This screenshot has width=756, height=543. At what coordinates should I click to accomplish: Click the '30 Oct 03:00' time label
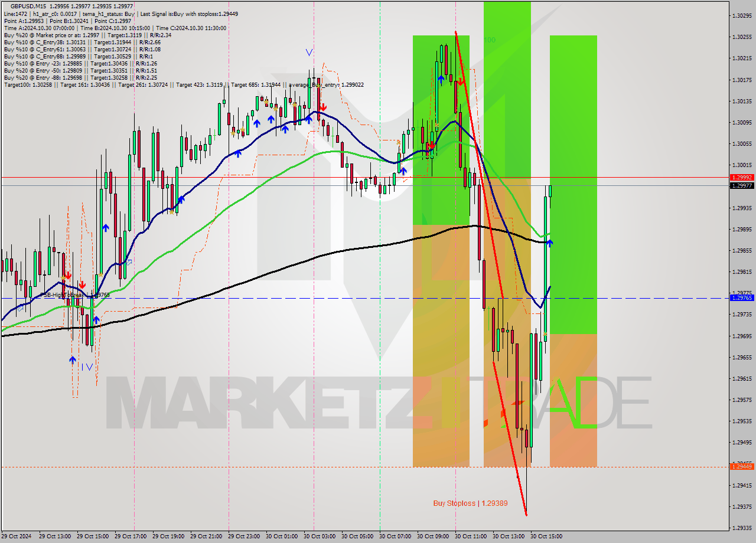click(320, 537)
